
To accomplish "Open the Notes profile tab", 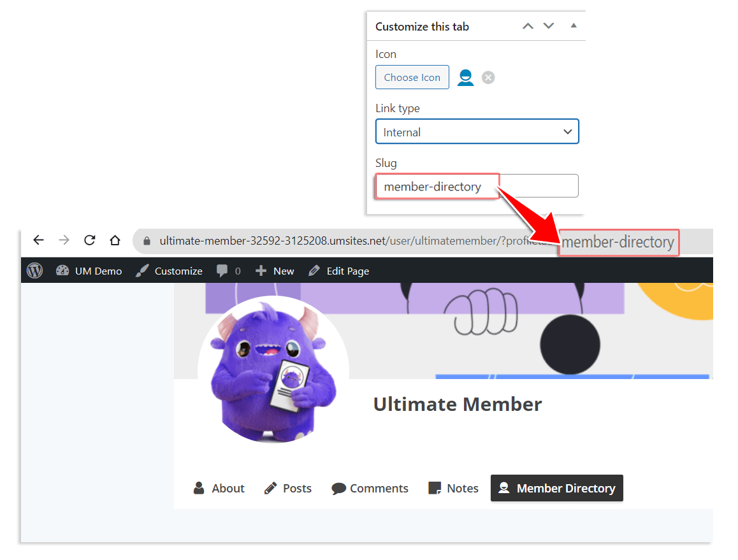I will click(453, 488).
